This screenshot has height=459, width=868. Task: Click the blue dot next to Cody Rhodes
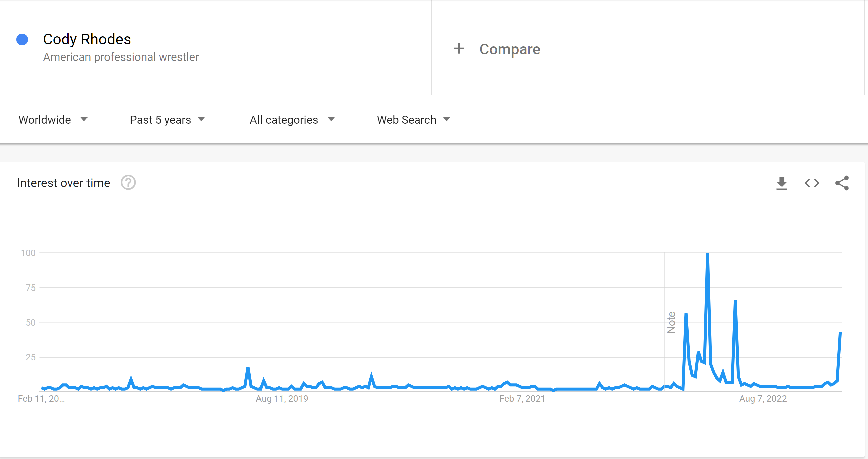[x=22, y=40]
